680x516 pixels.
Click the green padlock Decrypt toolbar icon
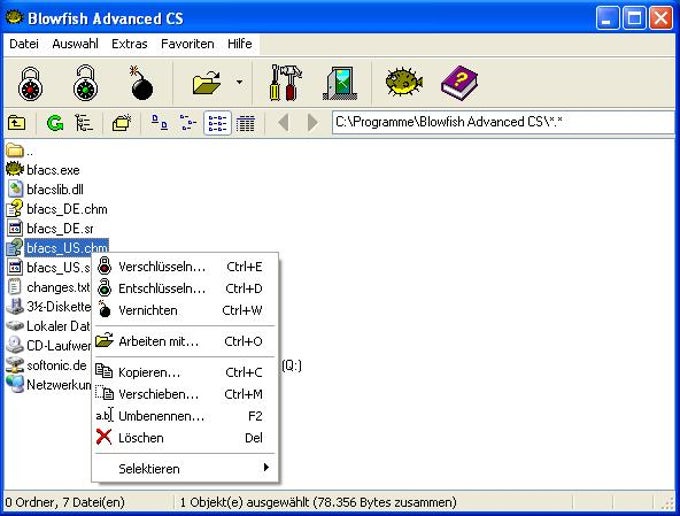click(85, 82)
